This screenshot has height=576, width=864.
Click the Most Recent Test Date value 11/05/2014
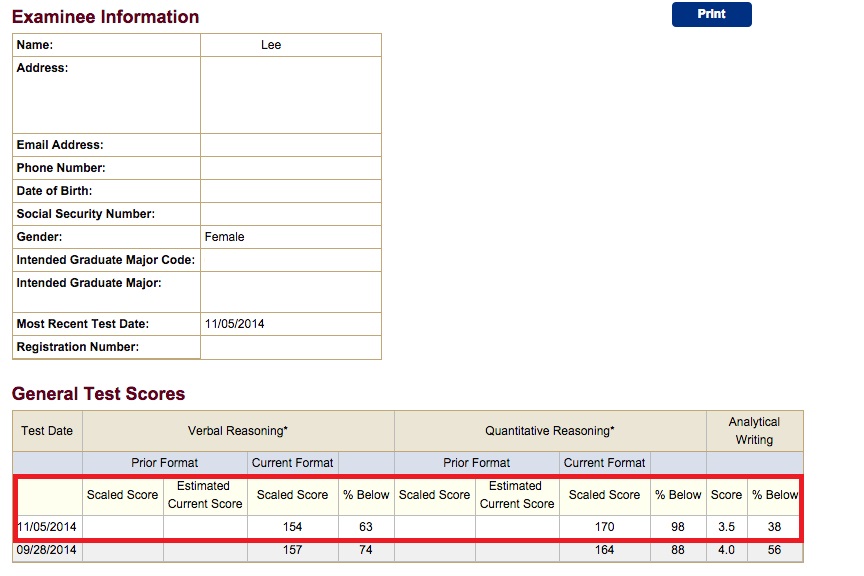point(235,324)
